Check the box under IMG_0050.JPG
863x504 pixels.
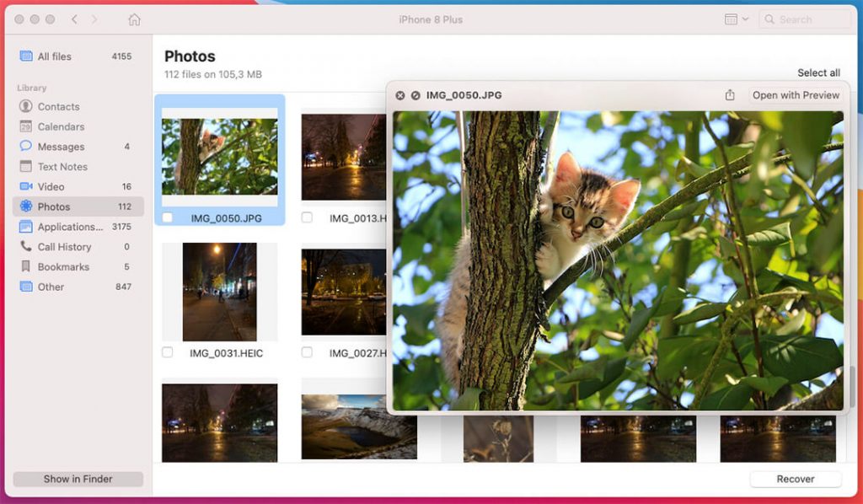click(x=167, y=217)
